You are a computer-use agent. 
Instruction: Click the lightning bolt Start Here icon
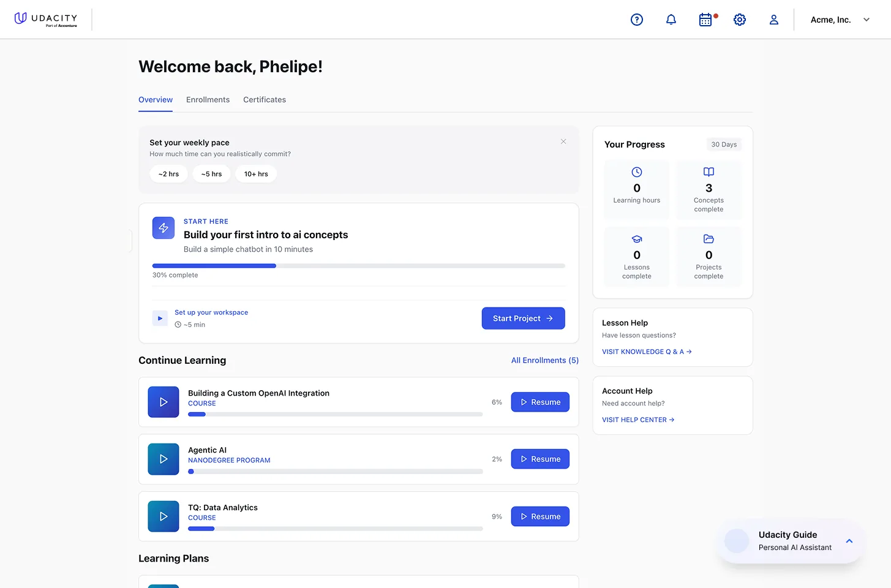(164, 228)
